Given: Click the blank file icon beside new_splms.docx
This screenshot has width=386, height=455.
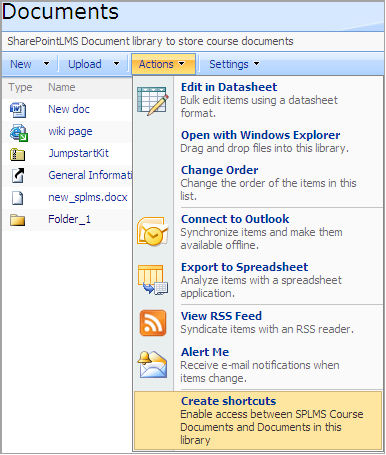Looking at the screenshot, I should coord(18,198).
